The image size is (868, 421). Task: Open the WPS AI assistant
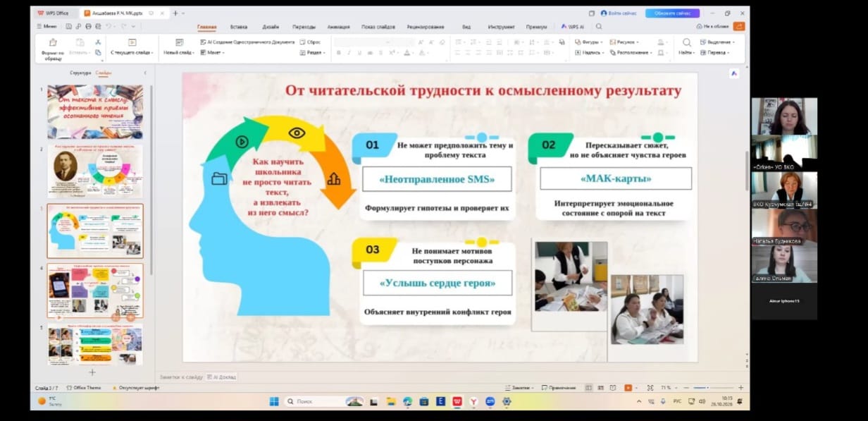click(572, 27)
